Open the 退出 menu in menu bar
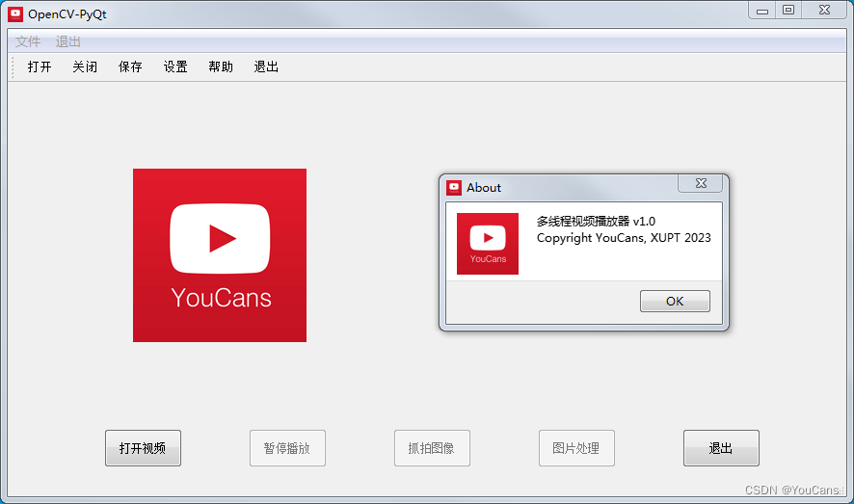Screen dimensions: 854x504 (68, 41)
